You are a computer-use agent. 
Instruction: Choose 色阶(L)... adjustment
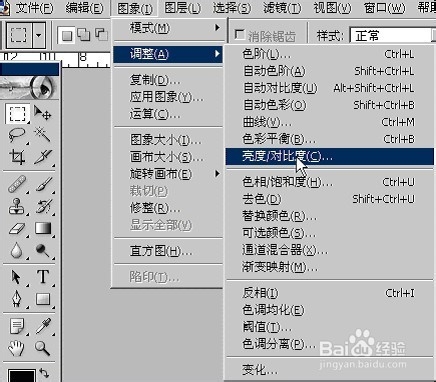click(330, 54)
